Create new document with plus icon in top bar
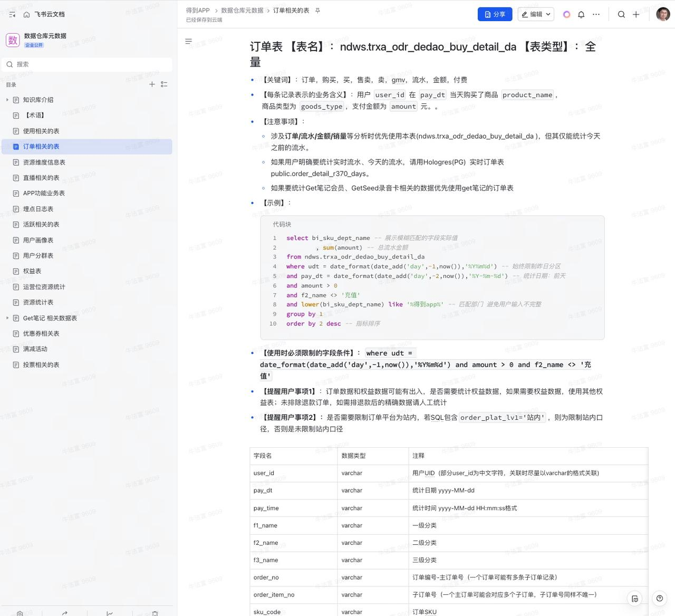The image size is (675, 616). (x=636, y=14)
